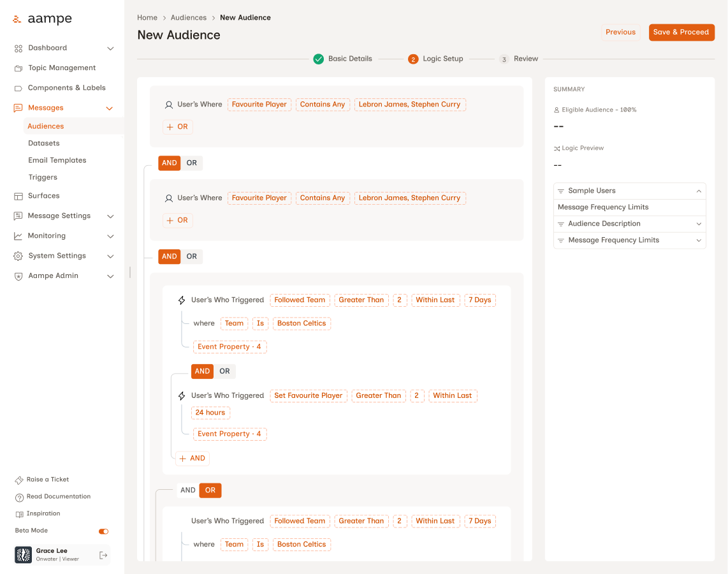The height and width of the screenshot is (574, 728).
Task: Click the + OR button under first condition
Action: point(177,126)
